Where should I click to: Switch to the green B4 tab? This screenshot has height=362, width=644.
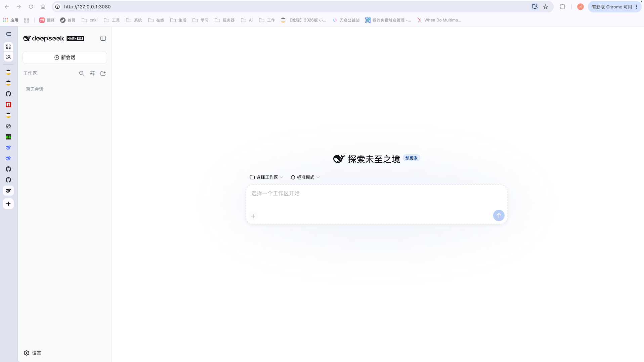[x=8, y=137]
